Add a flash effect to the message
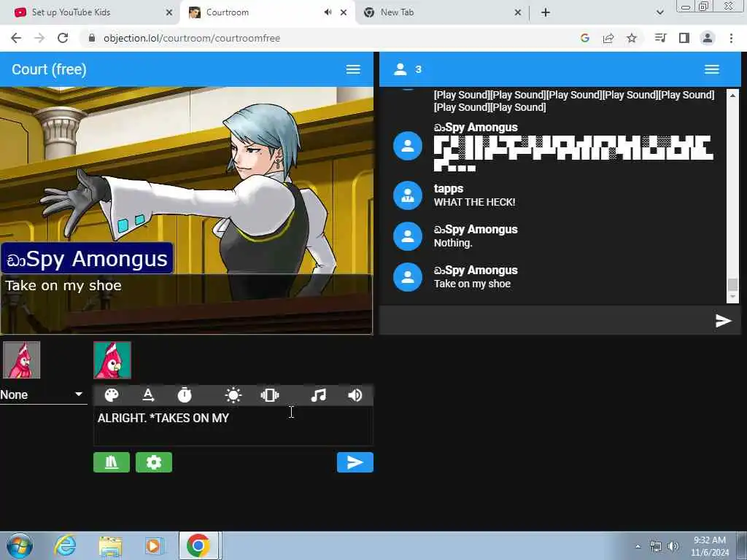Screen dimensions: 747x560 (233, 395)
